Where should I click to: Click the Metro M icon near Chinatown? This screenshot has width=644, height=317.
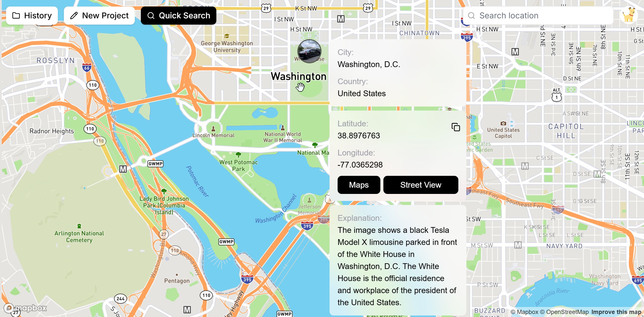[341, 19]
